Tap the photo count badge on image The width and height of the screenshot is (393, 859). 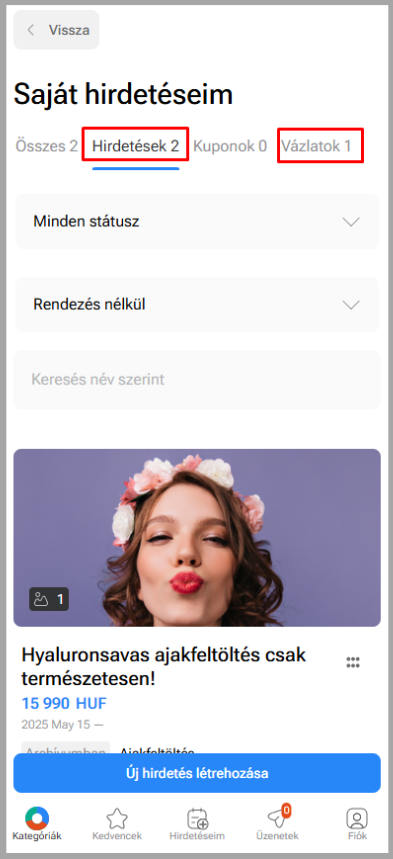[x=49, y=599]
